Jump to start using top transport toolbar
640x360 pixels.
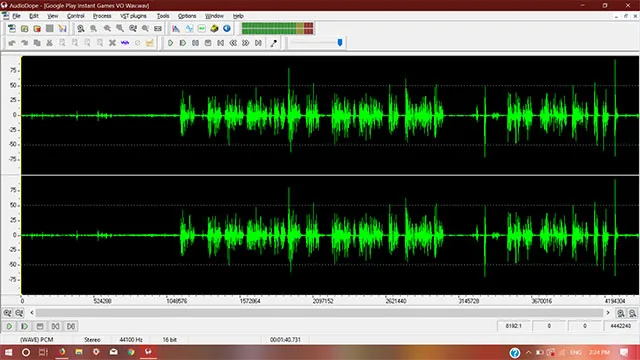(220, 43)
